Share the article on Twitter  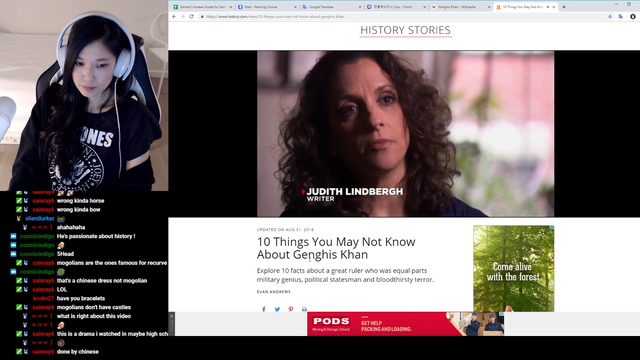click(277, 309)
